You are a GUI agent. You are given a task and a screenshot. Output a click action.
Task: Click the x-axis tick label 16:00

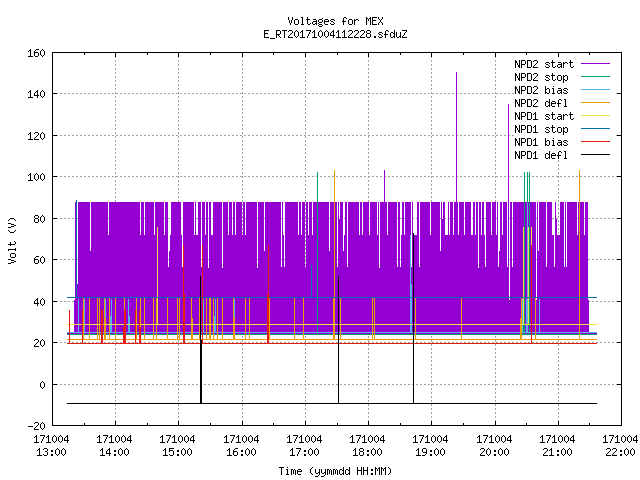pyautogui.click(x=241, y=453)
